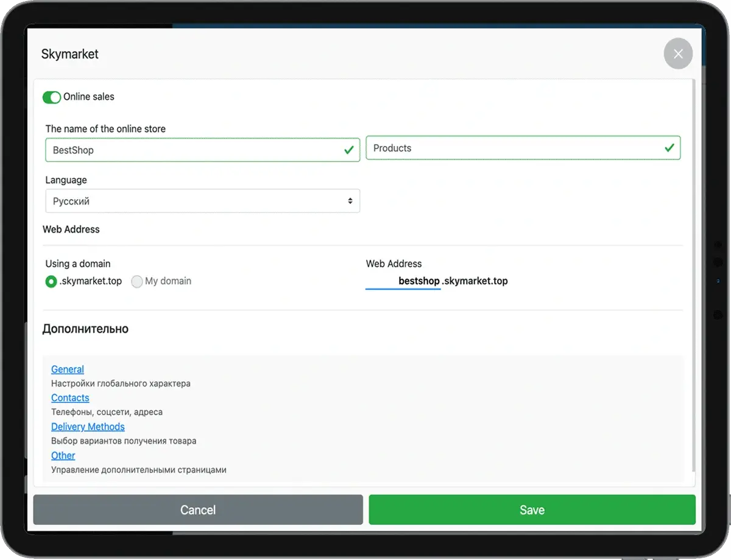Open the Delivery Methods link

[88, 427]
